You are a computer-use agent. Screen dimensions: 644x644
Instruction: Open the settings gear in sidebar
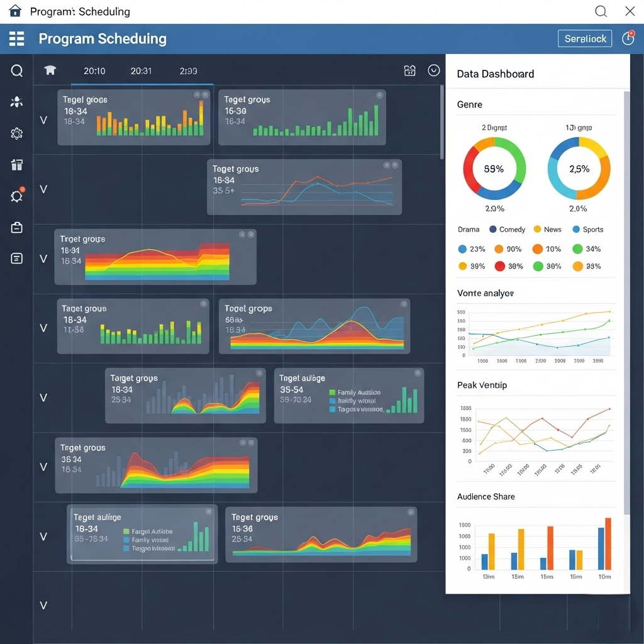click(17, 133)
